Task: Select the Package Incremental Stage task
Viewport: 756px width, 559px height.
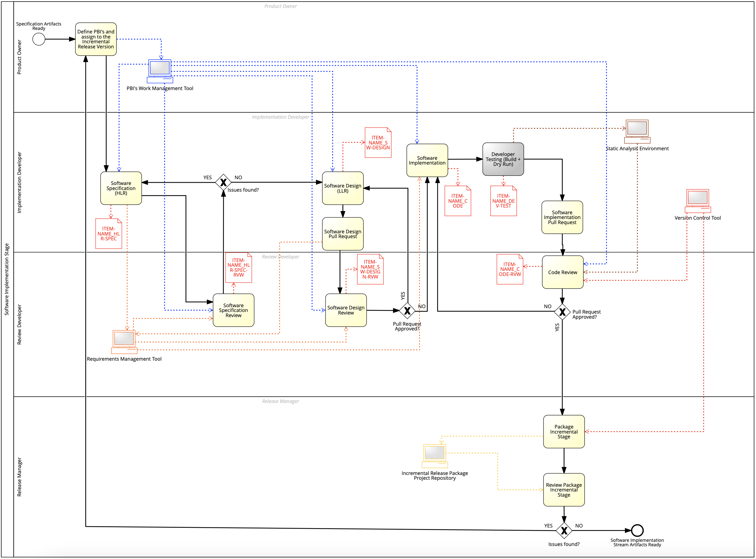Action: 563,431
